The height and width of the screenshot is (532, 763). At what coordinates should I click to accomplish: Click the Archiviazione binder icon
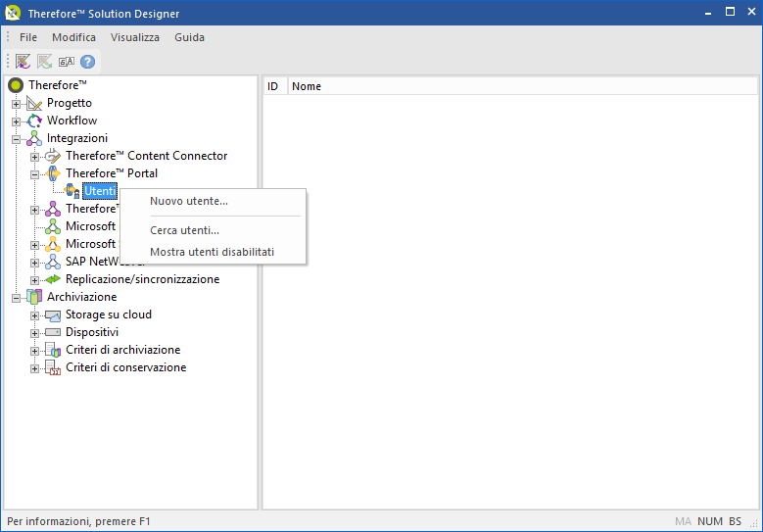[34, 297]
